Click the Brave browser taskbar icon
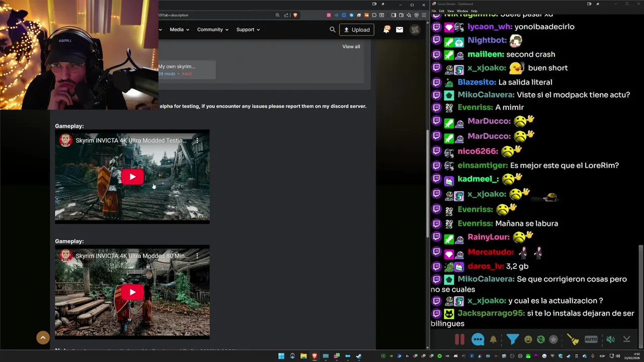Viewport: 644px width, 362px height. [x=314, y=356]
